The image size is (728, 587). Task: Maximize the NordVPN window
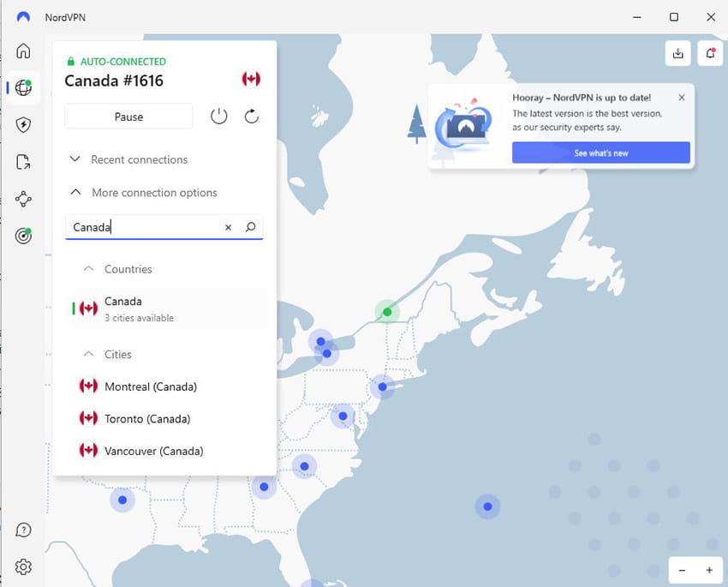click(674, 17)
